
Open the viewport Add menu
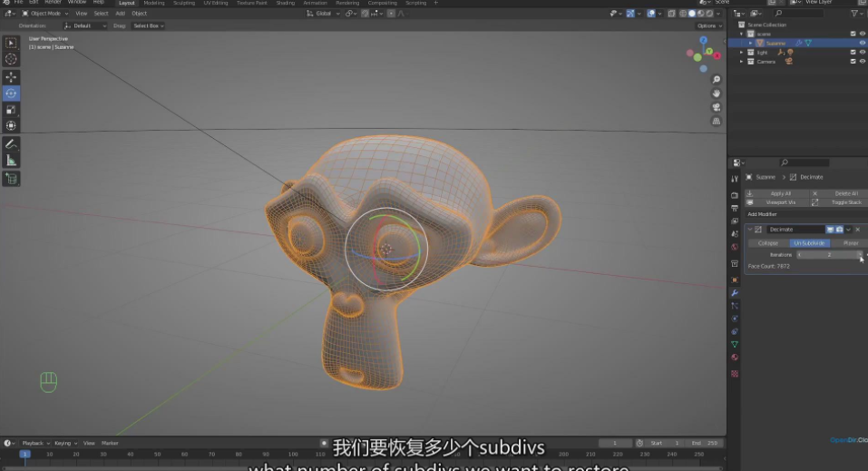click(x=120, y=14)
